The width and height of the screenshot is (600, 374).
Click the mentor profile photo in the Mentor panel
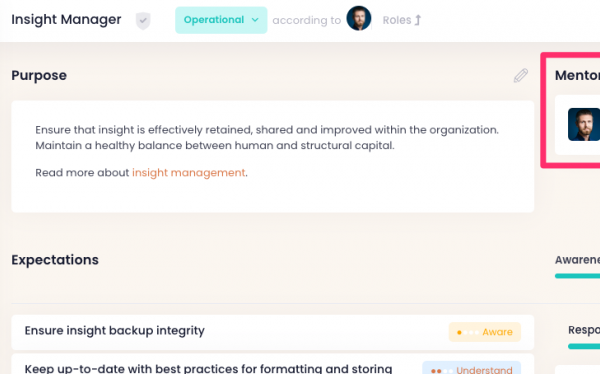point(584,124)
